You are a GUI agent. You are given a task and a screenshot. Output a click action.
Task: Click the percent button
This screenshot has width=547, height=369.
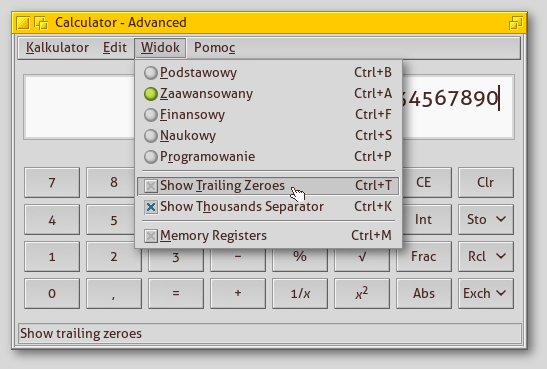click(300, 259)
